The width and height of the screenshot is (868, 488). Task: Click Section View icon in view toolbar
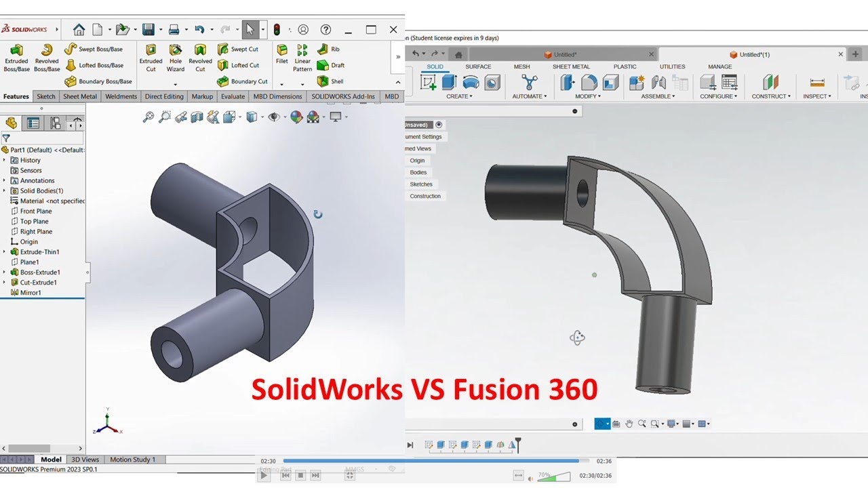pos(197,117)
